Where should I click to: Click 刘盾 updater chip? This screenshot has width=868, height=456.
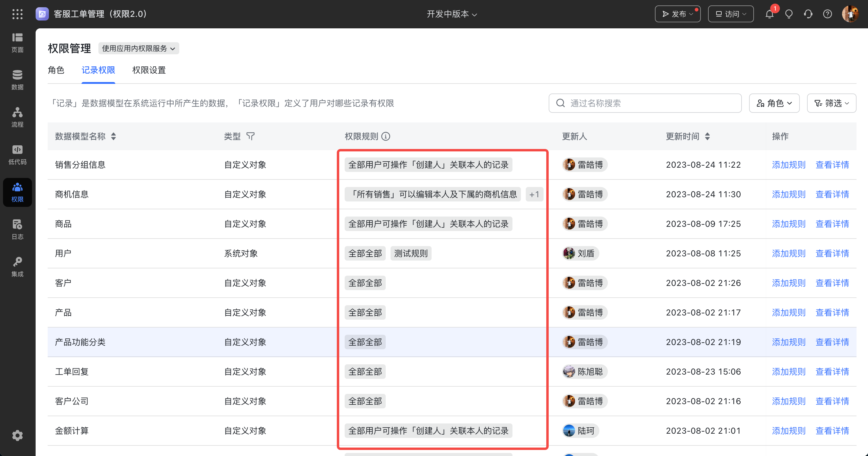[x=581, y=253]
